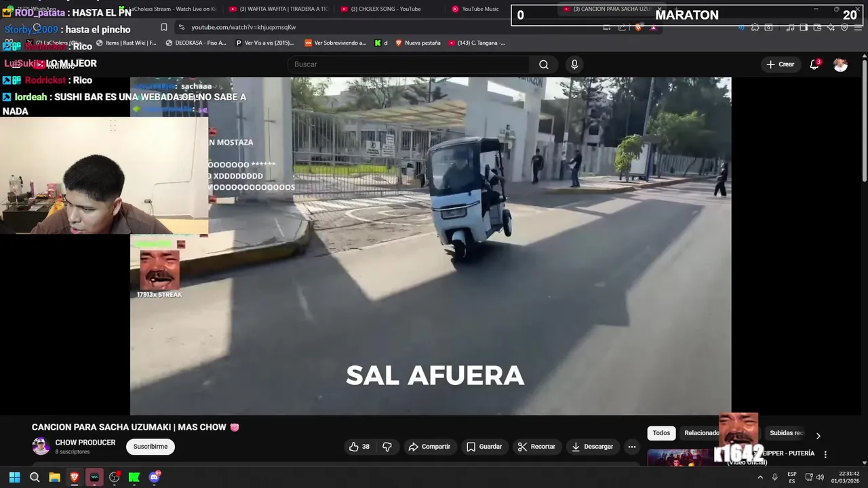The width and height of the screenshot is (868, 488).
Task: Activate voice search microphone on YouTube
Action: (574, 64)
